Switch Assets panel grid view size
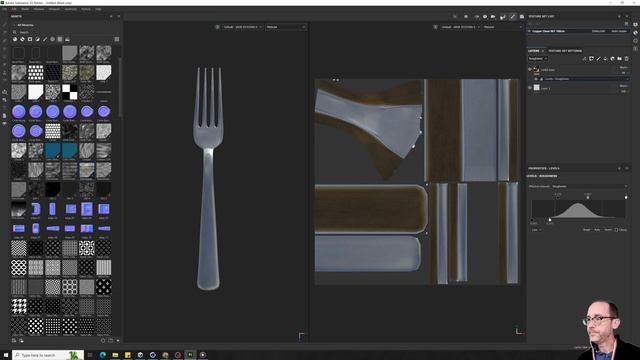 [x=117, y=39]
